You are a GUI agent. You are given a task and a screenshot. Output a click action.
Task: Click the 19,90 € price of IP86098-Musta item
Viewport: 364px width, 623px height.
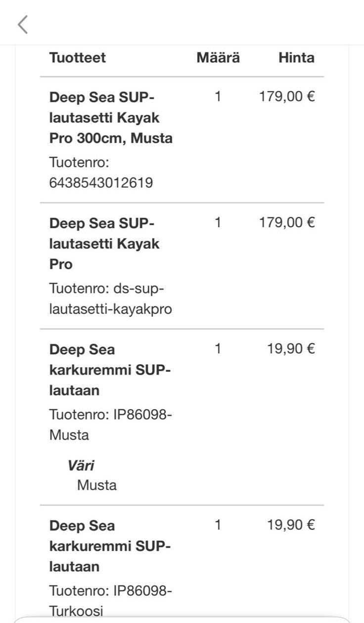[291, 349]
